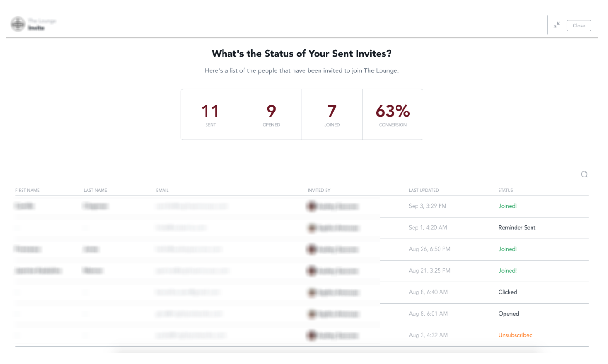Select the avatar in the Aug 26 row
608x364 pixels.
311,249
